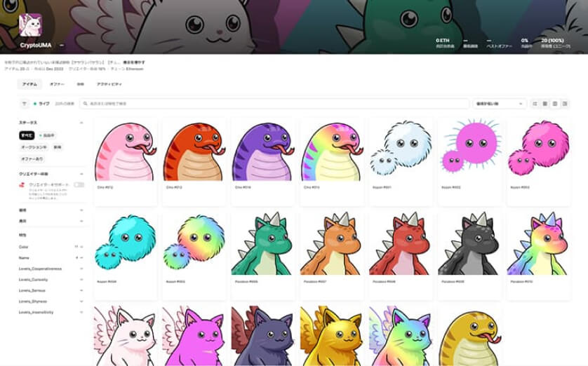Click the red creator support icon
Screen dimensions: 588x366
pos(22,184)
